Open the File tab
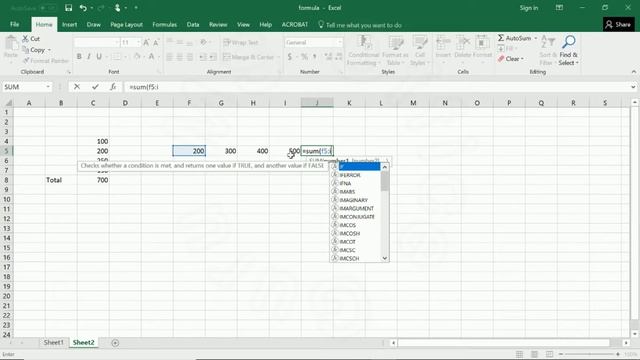The width and height of the screenshot is (640, 360). click(x=15, y=24)
